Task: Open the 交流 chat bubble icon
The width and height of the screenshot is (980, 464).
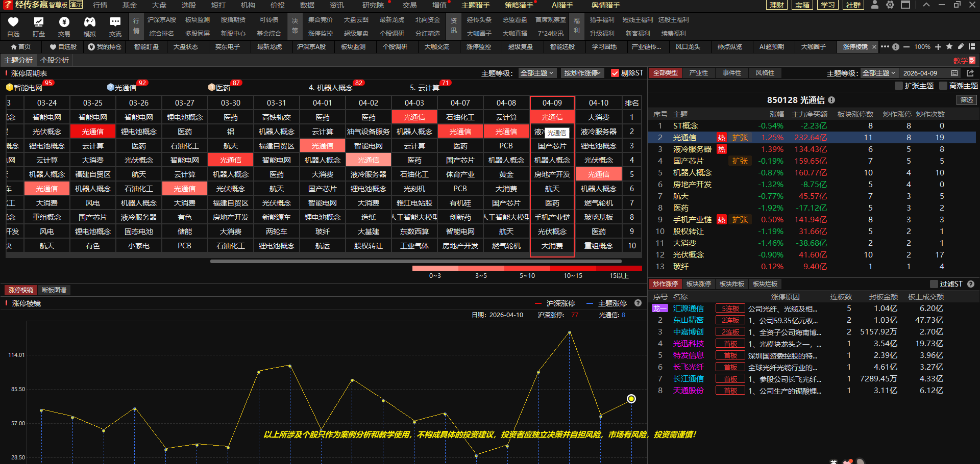Action: pos(115,22)
